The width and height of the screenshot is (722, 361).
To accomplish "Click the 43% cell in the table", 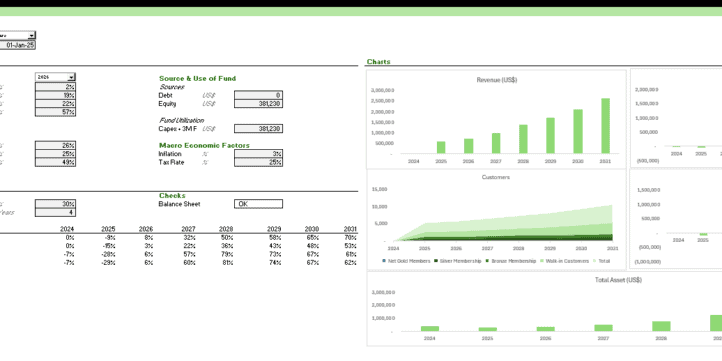I will pos(275,246).
